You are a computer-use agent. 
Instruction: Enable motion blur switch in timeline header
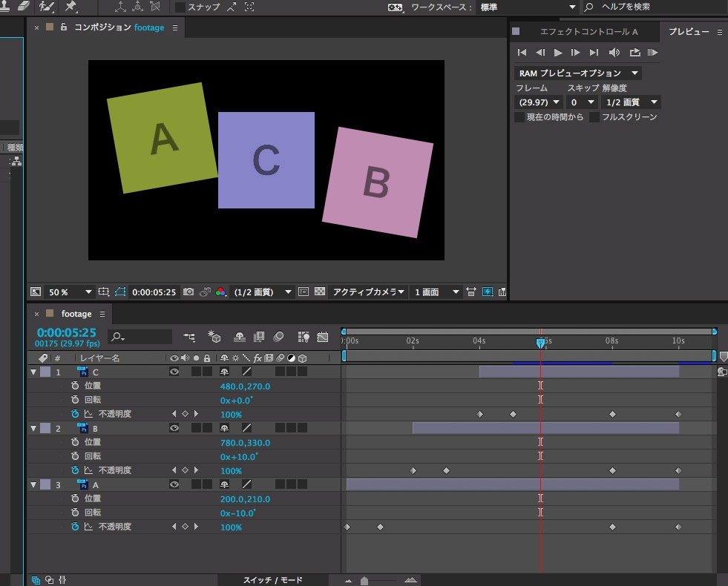tap(278, 337)
